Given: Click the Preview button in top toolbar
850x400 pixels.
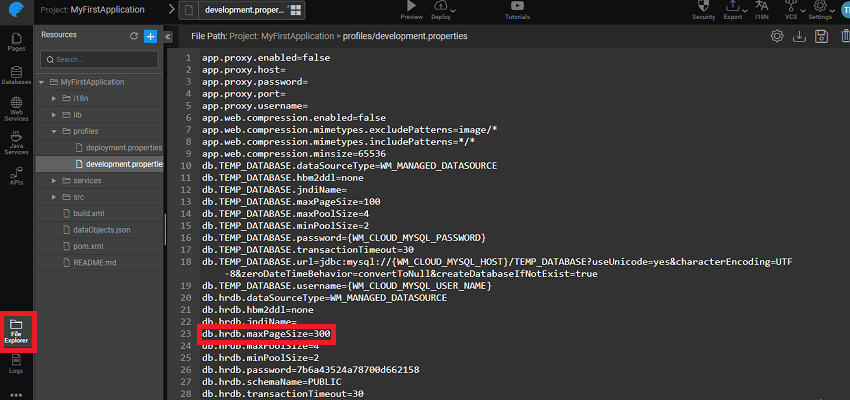Looking at the screenshot, I should pos(411,12).
